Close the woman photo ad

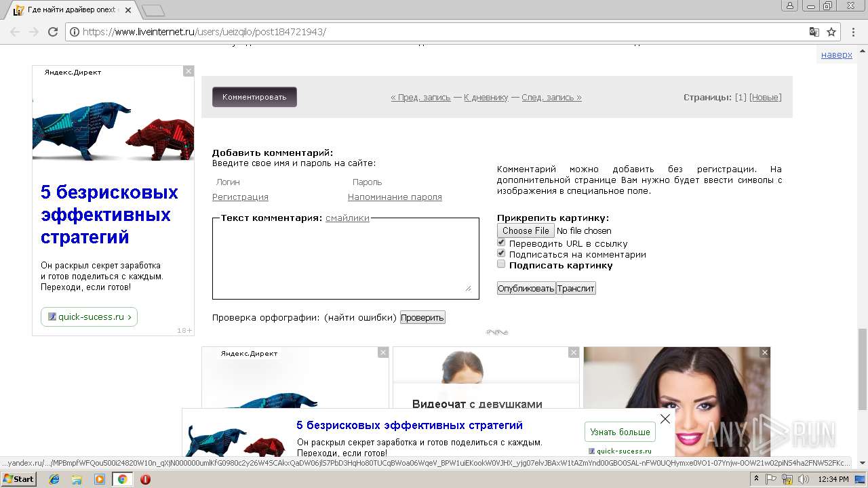[765, 352]
